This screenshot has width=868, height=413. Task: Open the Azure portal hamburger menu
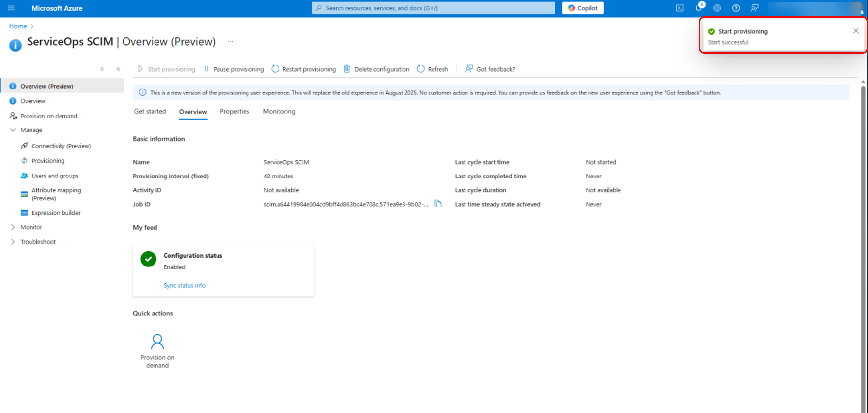11,8
